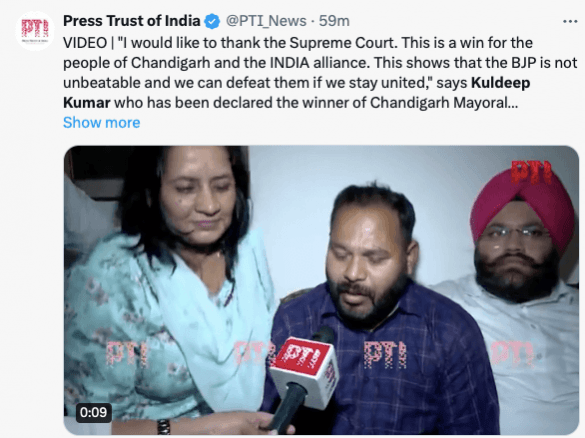Open the tweet's three-dot more options menu
The width and height of the screenshot is (585, 438).
click(x=570, y=22)
